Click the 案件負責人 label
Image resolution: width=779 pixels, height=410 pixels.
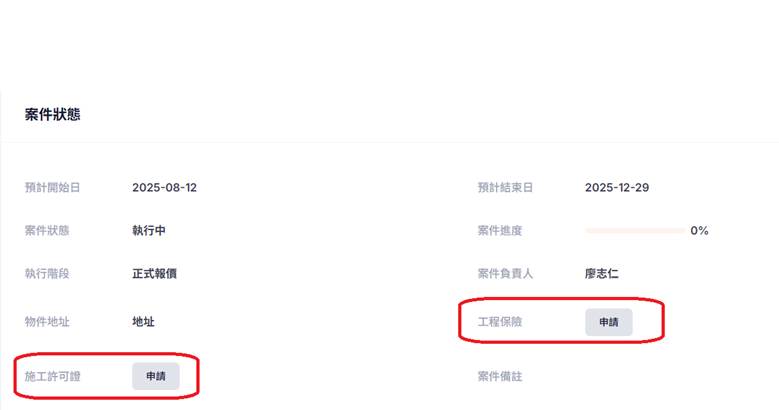[505, 273]
